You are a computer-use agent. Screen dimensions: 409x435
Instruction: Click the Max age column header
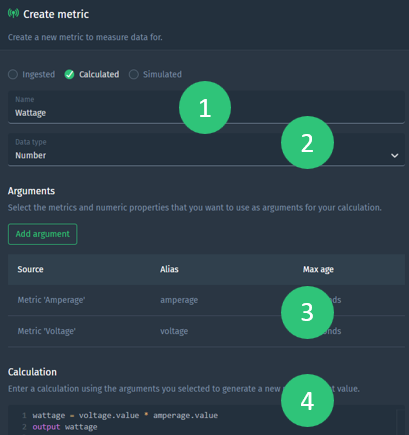point(318,269)
